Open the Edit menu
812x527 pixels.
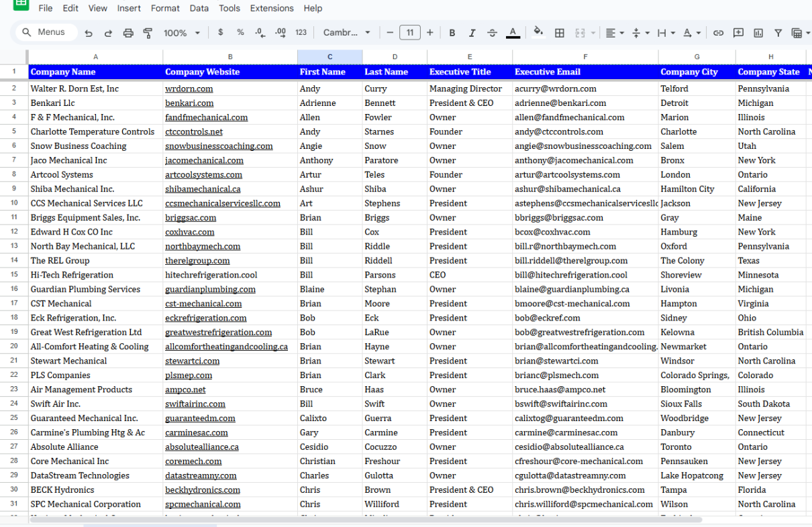(70, 8)
